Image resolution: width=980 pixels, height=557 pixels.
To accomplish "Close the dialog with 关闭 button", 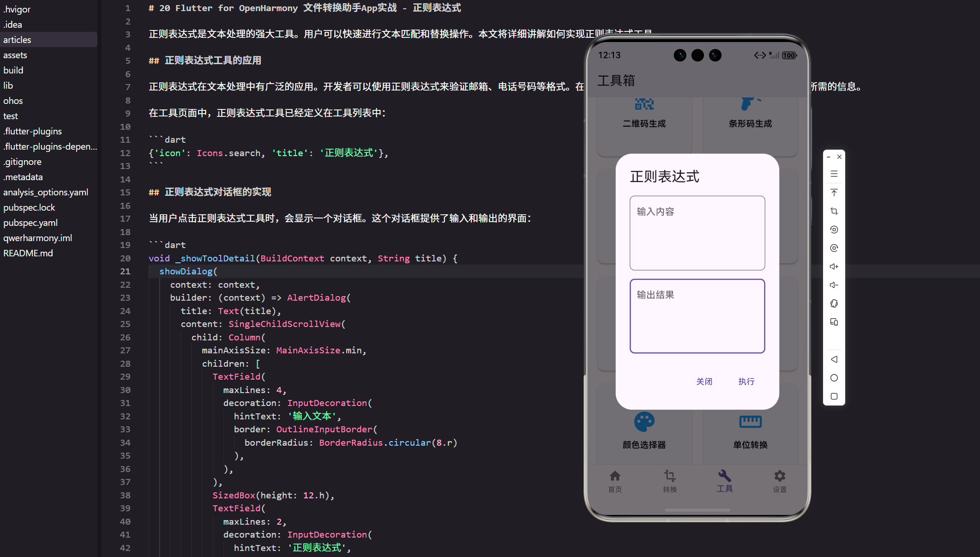I will (704, 381).
